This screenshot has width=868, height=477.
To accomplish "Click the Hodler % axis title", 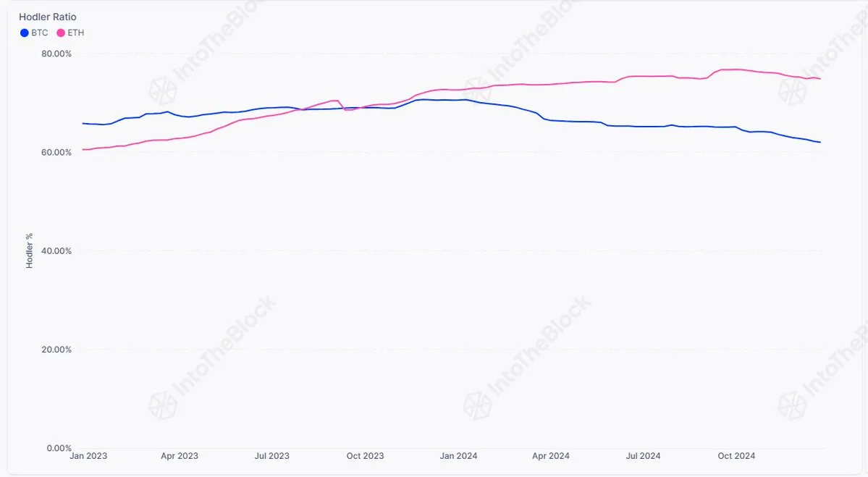I will 30,250.
